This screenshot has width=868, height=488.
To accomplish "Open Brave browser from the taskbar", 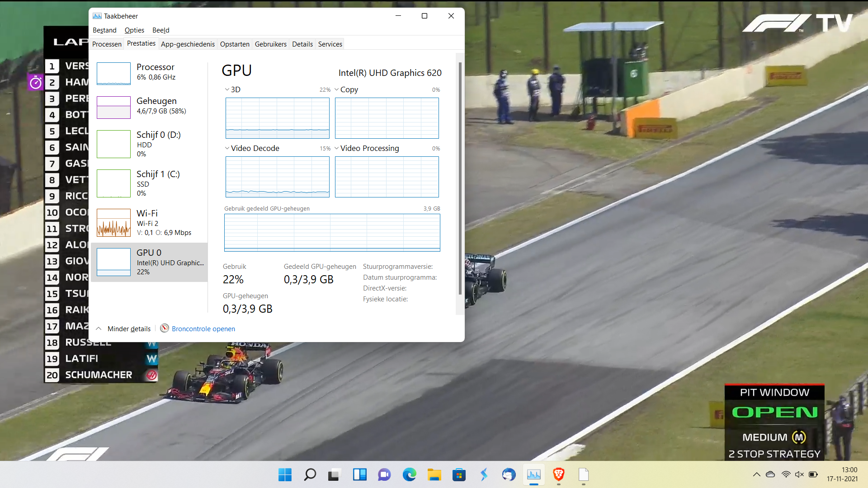I will (x=559, y=475).
